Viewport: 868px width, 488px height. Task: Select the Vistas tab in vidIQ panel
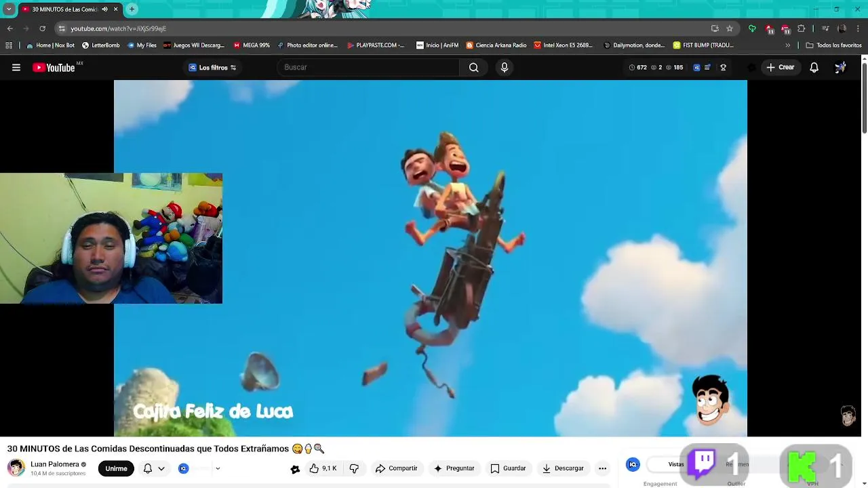coord(676,464)
